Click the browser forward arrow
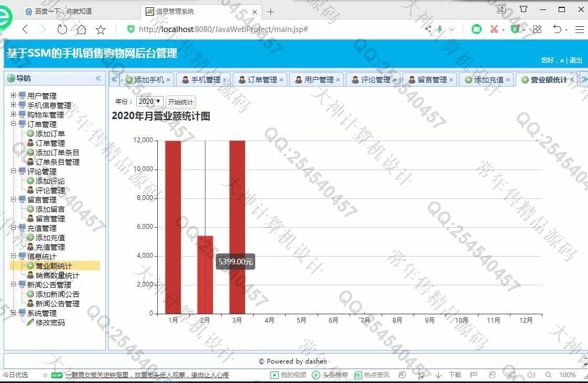Screen dimensions: 588x383 click(x=43, y=29)
